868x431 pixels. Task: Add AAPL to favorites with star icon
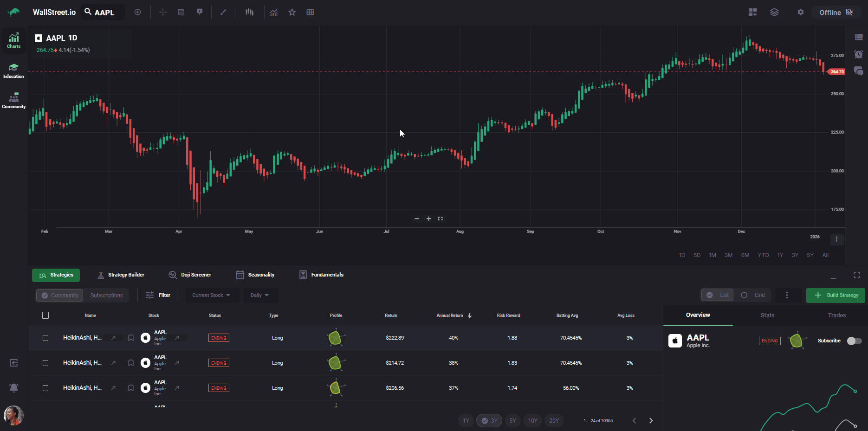pos(292,12)
